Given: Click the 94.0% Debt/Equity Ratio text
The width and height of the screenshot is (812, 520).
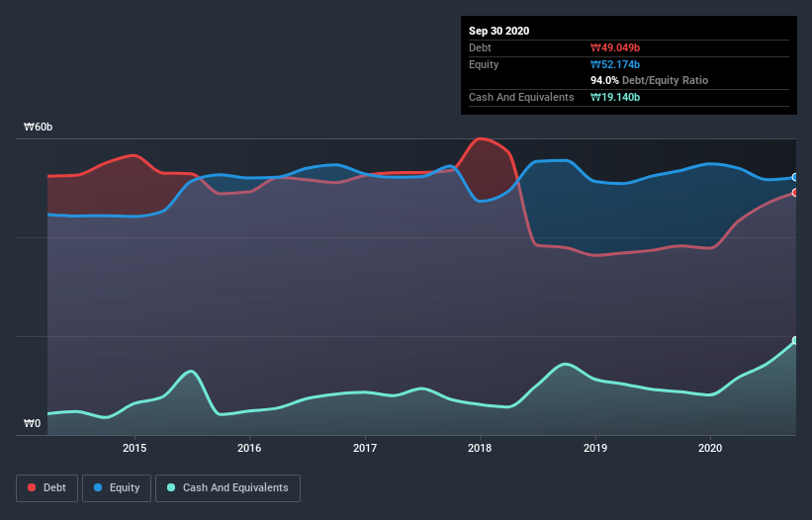Looking at the screenshot, I should point(650,80).
